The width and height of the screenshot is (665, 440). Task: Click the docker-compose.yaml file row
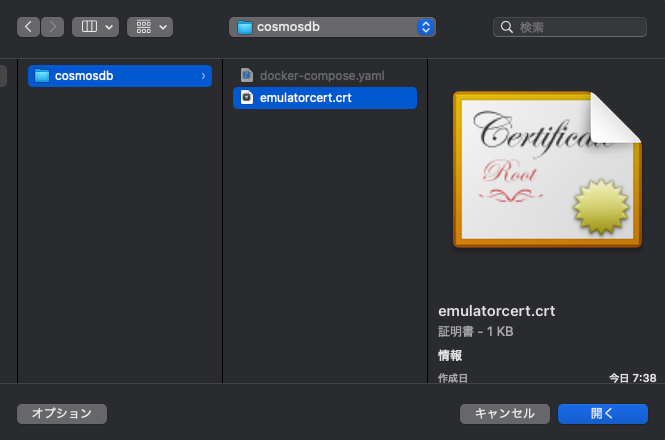coord(325,76)
